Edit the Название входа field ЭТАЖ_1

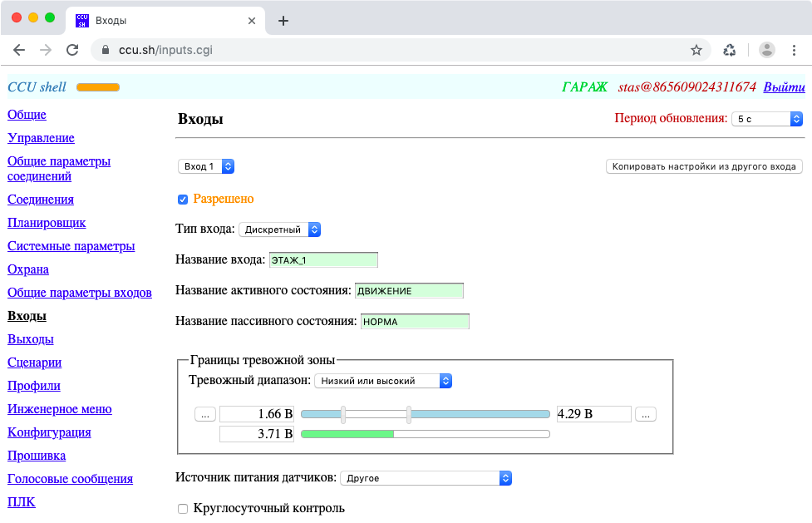pyautogui.click(x=323, y=259)
